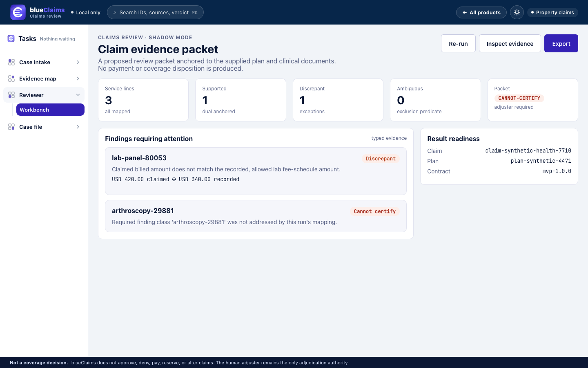Open the arthroscopy-29881 finding card
The image size is (588, 368).
[256, 216]
